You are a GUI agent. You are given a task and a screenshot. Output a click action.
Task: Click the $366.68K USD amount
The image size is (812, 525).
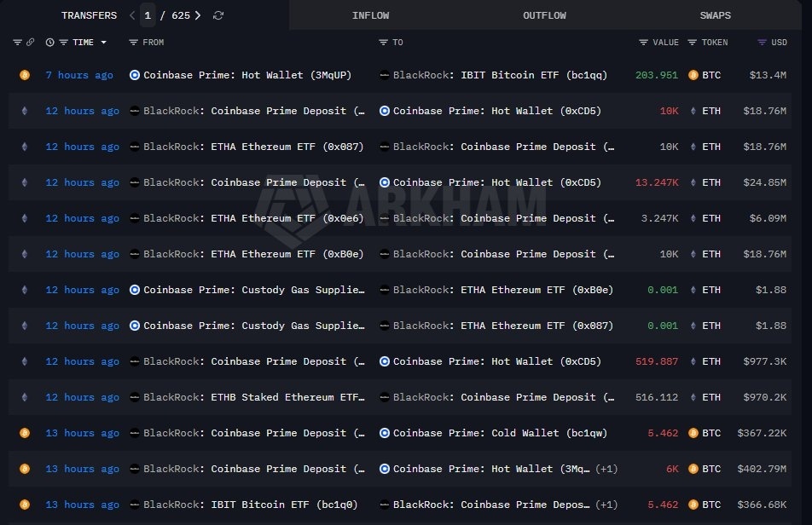[x=762, y=505]
